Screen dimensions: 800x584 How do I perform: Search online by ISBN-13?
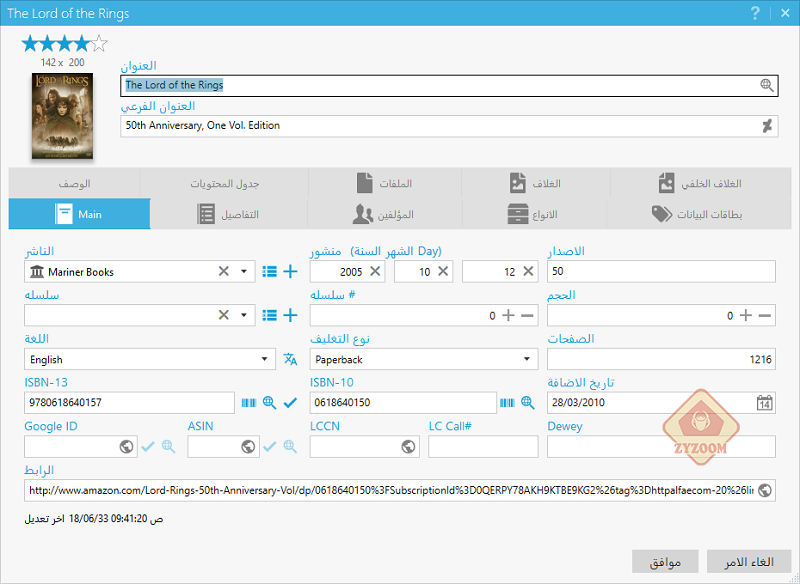click(x=269, y=403)
